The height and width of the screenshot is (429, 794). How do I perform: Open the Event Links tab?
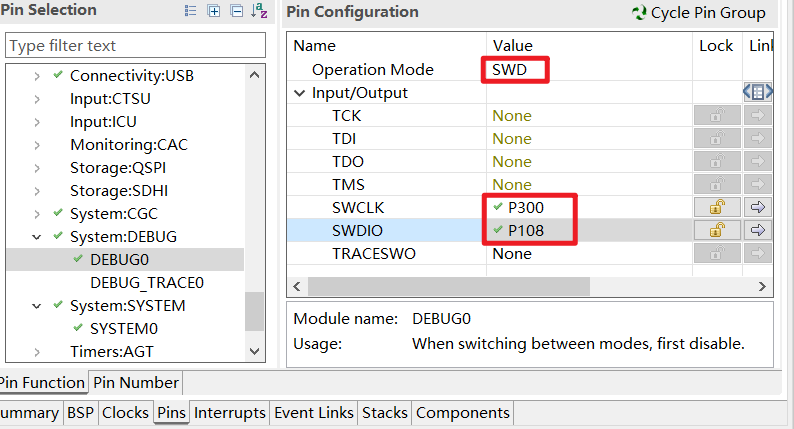(x=314, y=413)
